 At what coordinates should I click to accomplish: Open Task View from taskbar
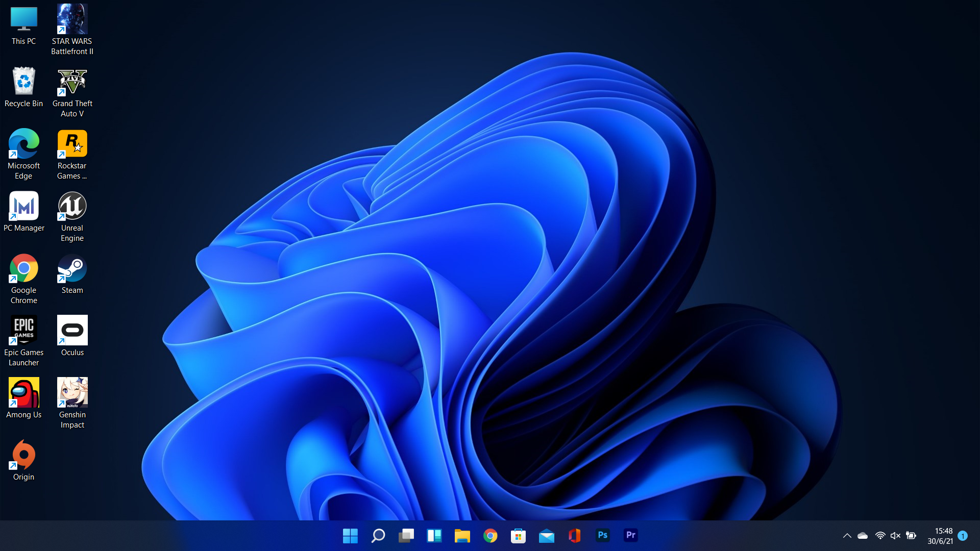point(406,536)
